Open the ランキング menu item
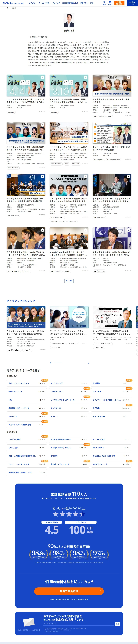 (x=56, y=3)
